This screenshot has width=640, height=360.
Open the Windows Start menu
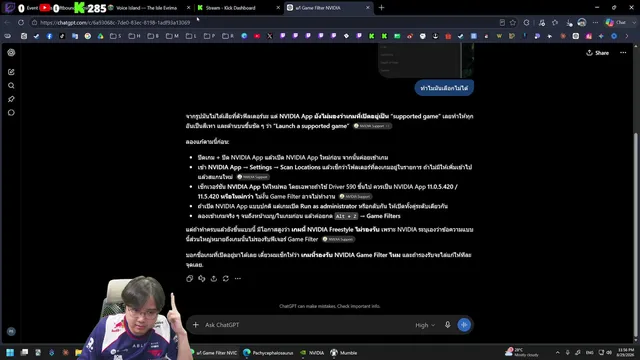10,353
